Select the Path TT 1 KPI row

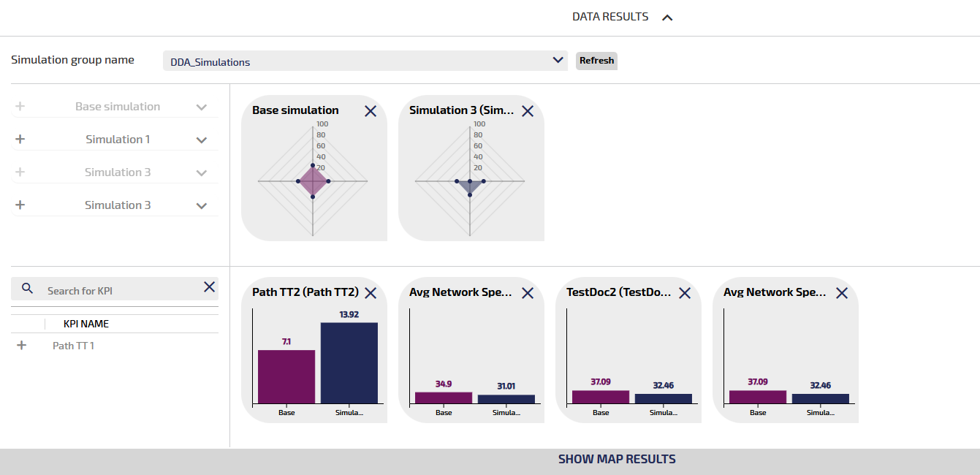(x=73, y=346)
